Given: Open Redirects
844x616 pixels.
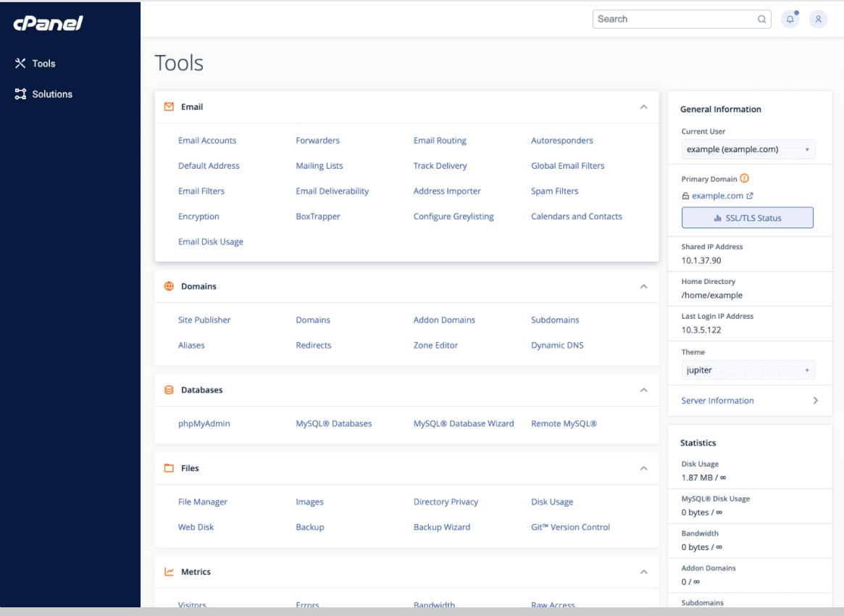Looking at the screenshot, I should click(313, 345).
